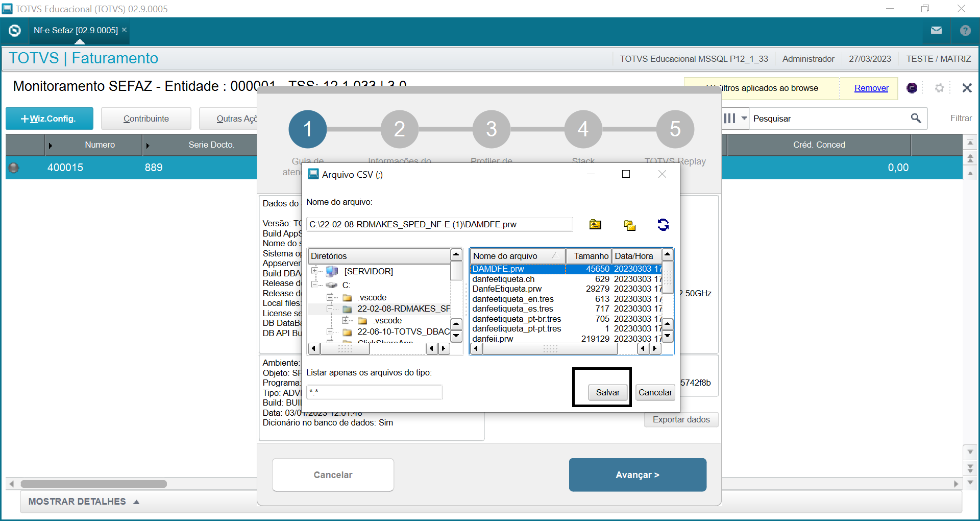Select file danfeetiqueta.ch

point(566,279)
